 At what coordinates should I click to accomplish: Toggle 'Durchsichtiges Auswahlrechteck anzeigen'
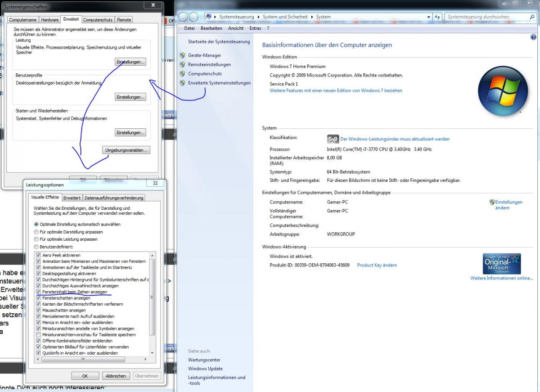point(39,286)
